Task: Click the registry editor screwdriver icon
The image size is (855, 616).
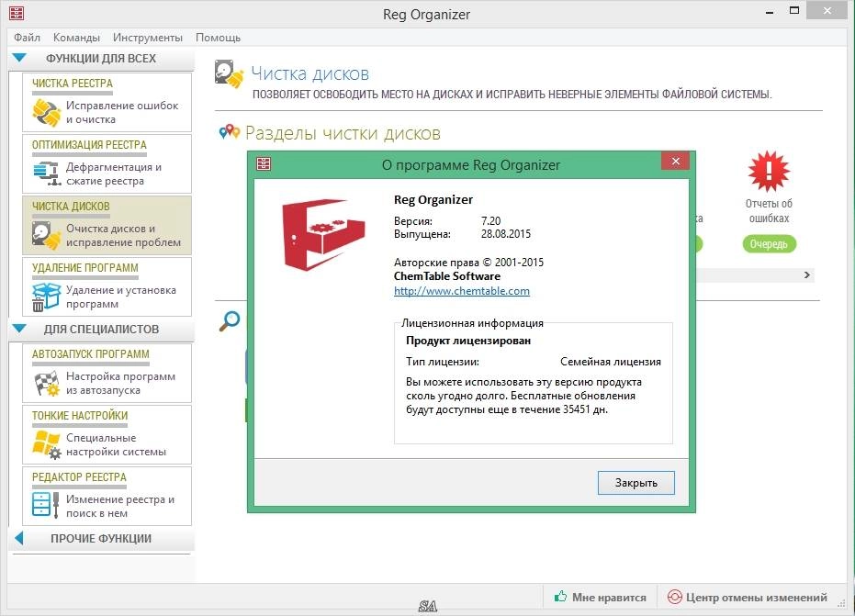Action: pos(46,505)
